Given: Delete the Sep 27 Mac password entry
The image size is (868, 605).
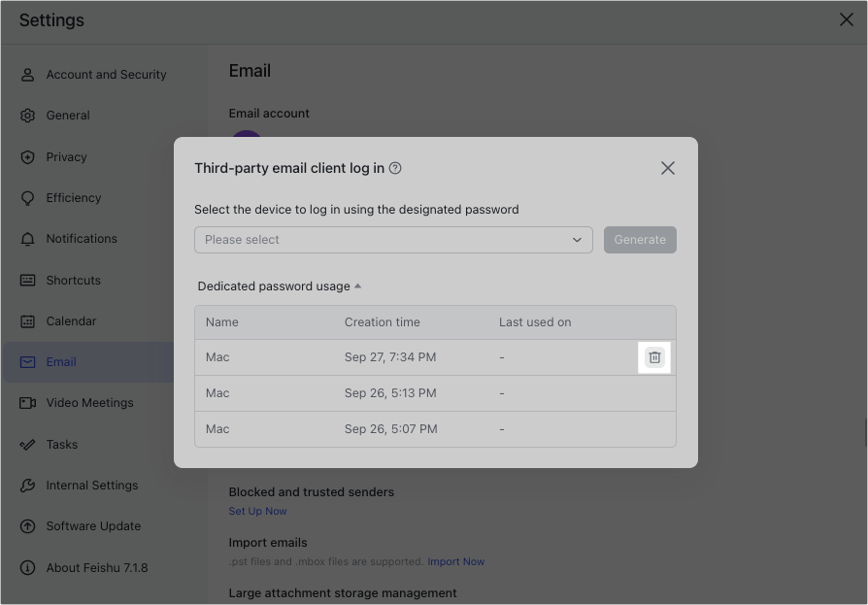Looking at the screenshot, I should click(x=654, y=356).
